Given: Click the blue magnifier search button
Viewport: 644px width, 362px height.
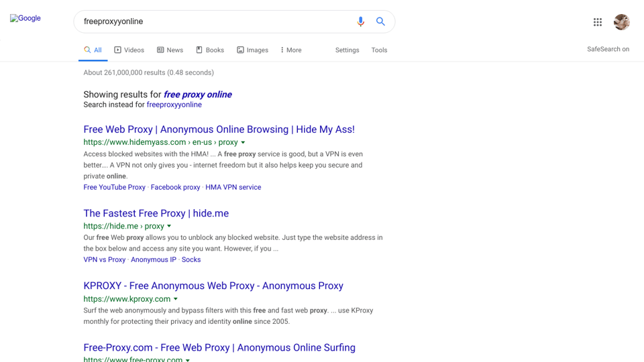Looking at the screenshot, I should [x=380, y=21].
